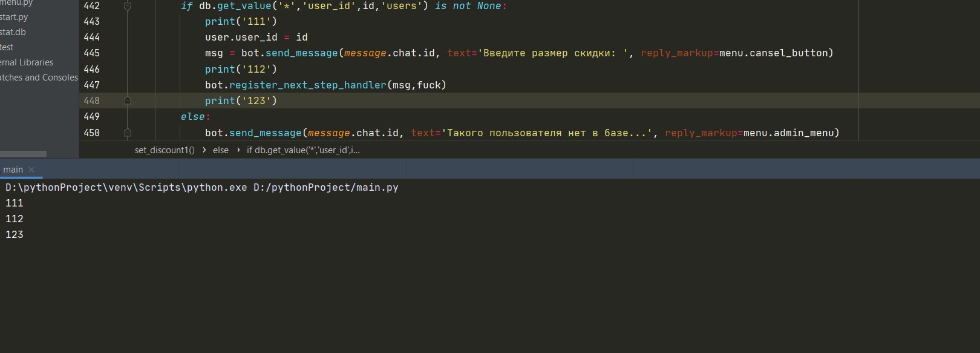
Task: Collapse code fold at line 442
Action: (127, 6)
